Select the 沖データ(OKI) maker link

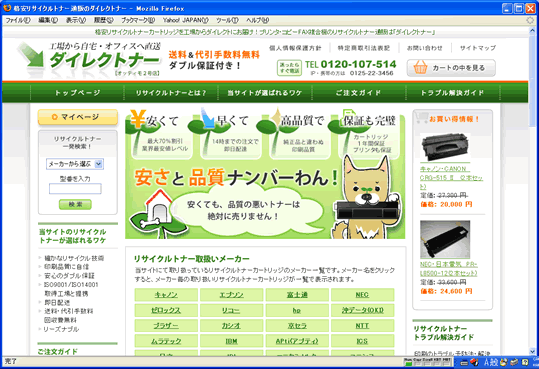(x=362, y=310)
